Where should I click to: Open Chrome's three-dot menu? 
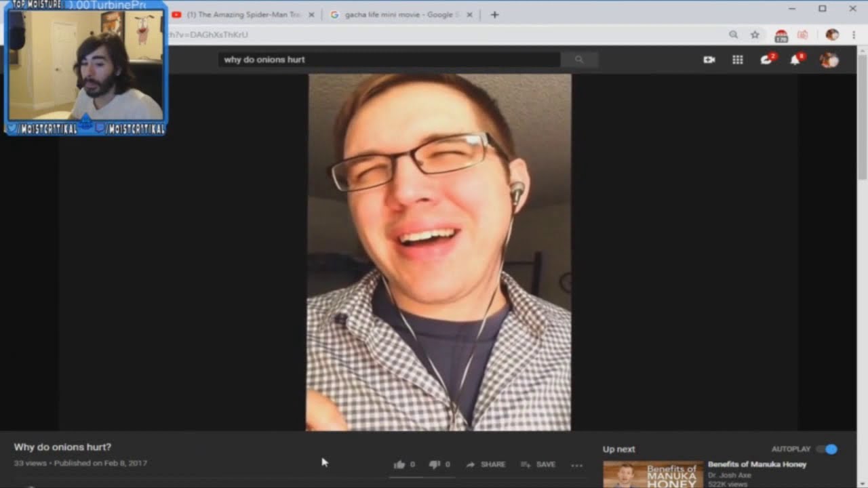[x=853, y=35]
